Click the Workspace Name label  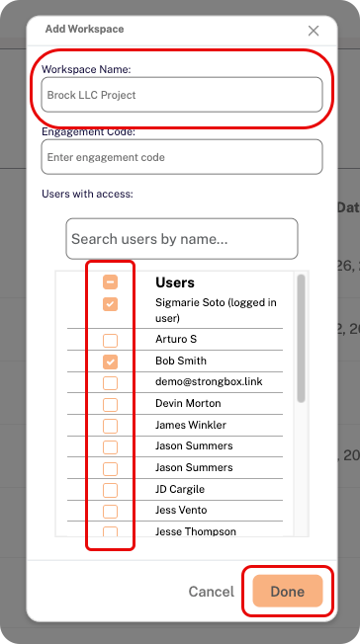(x=86, y=69)
